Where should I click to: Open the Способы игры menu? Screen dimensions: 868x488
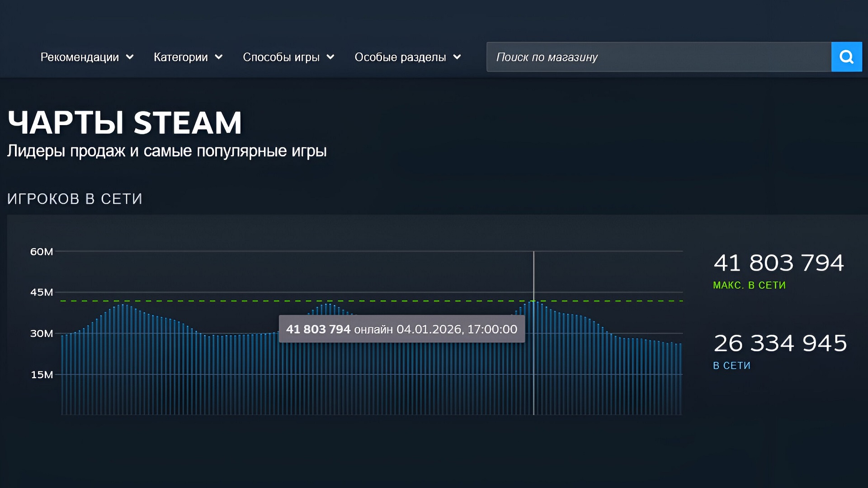point(281,57)
